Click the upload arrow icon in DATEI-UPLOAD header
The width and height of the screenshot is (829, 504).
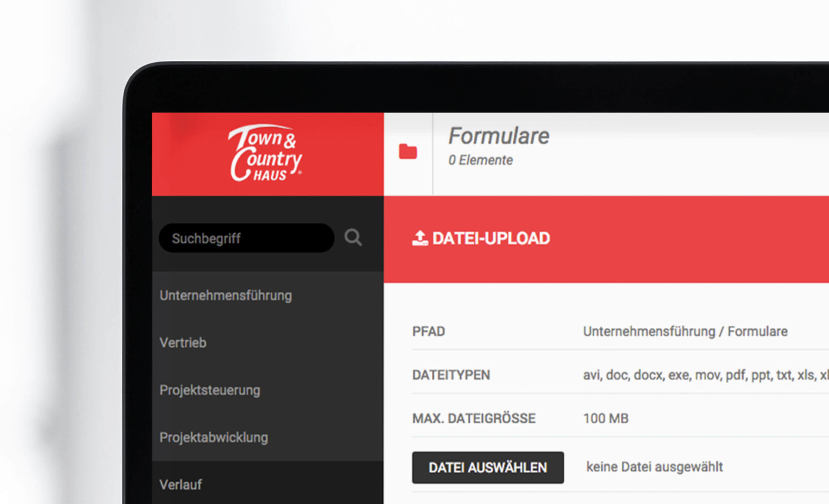click(x=420, y=238)
